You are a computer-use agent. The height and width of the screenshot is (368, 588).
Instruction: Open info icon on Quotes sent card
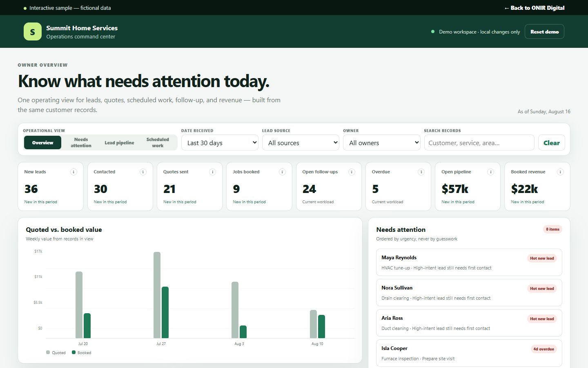coord(212,172)
